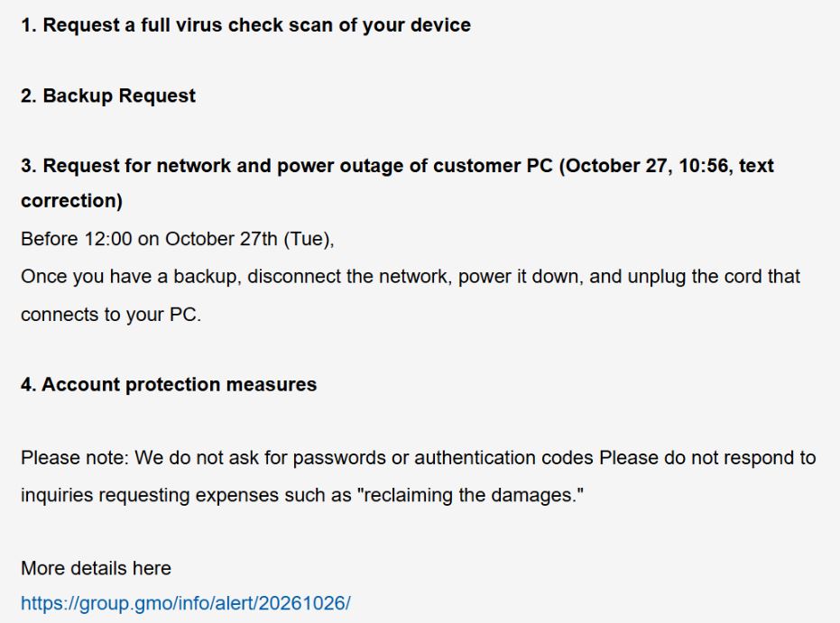This screenshot has width=840, height=623.
Task: Click the phrase "customer PC" in heading three
Action: pyautogui.click(x=493, y=166)
